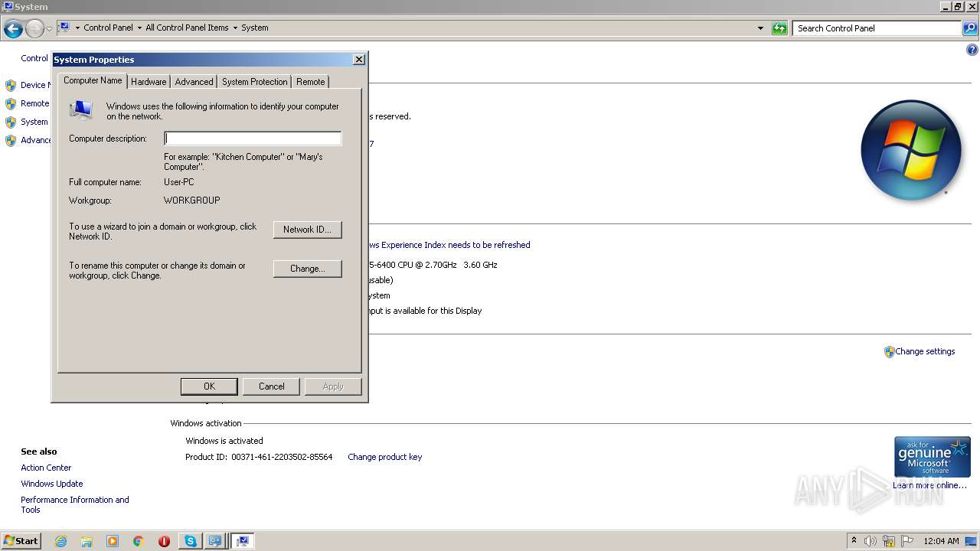Open recent pages dropdown arrow
Image resolution: width=980 pixels, height=551 pixels.
click(49, 29)
